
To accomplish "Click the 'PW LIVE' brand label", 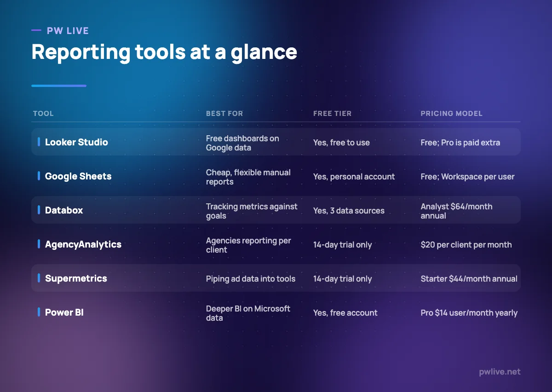I will [x=68, y=31].
